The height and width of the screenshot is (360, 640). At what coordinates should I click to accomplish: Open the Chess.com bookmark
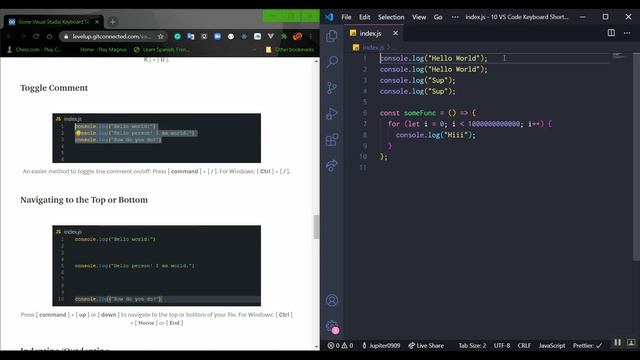[35, 49]
